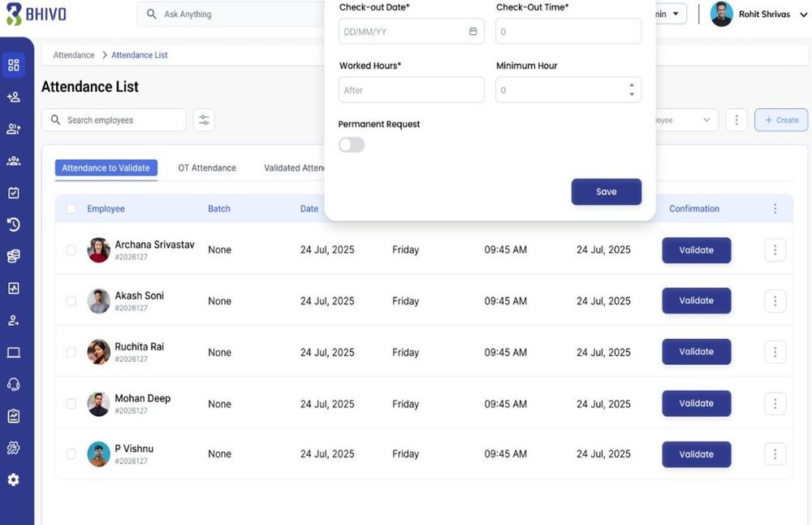Viewport: 812px width, 525px height.
Task: Tick the checkbox beside Archana Srivastav
Action: (x=71, y=249)
